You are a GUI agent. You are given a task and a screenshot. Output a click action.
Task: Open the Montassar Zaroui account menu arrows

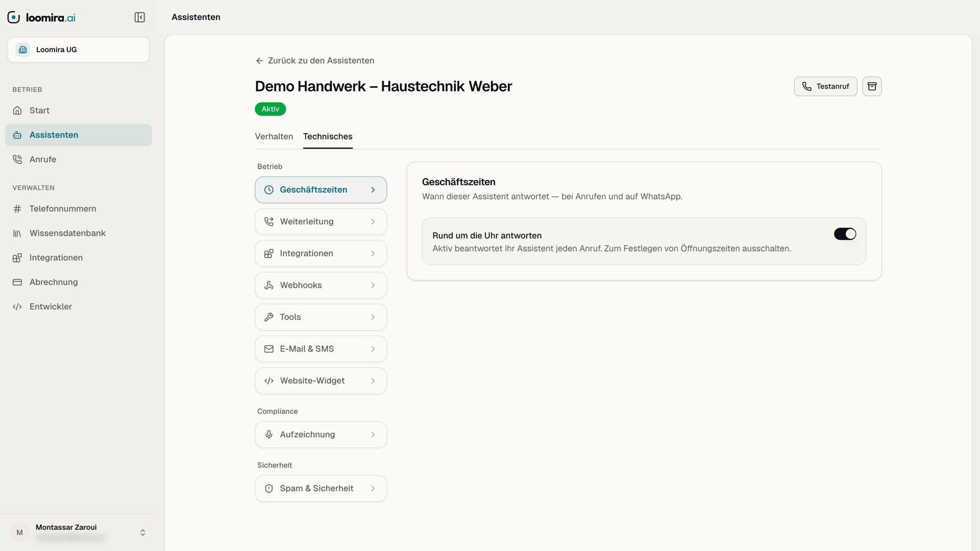pyautogui.click(x=143, y=532)
